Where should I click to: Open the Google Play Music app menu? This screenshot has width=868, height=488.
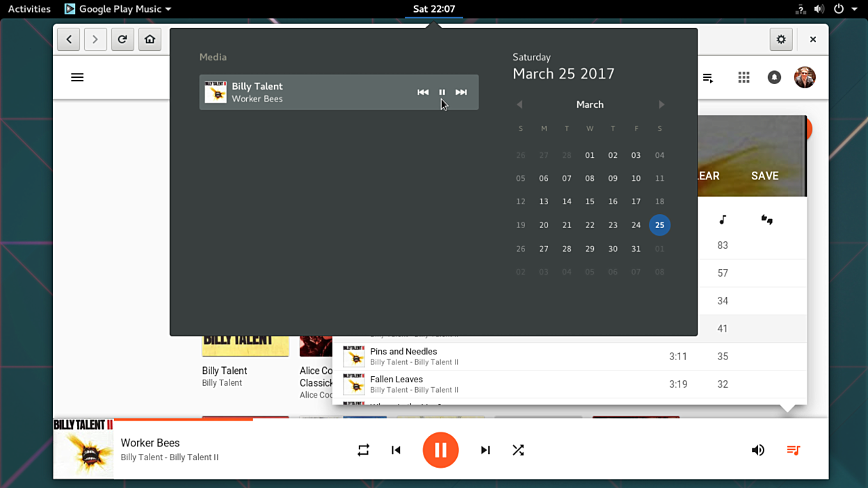point(118,9)
